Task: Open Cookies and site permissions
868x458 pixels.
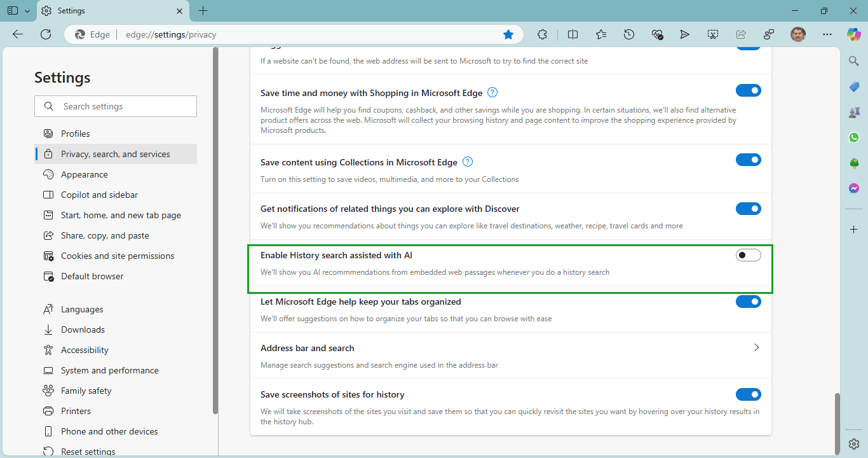Action: point(116,256)
